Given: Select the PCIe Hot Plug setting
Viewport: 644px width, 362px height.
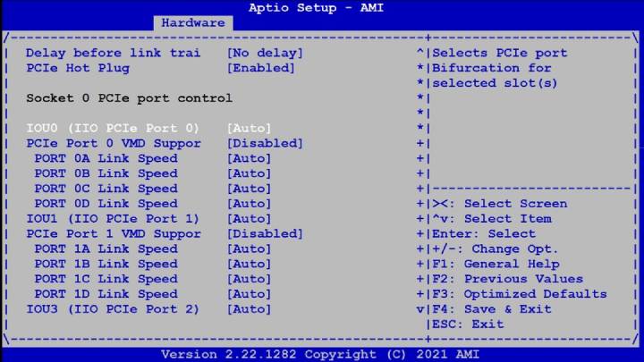Looking at the screenshot, I should click(78, 68).
